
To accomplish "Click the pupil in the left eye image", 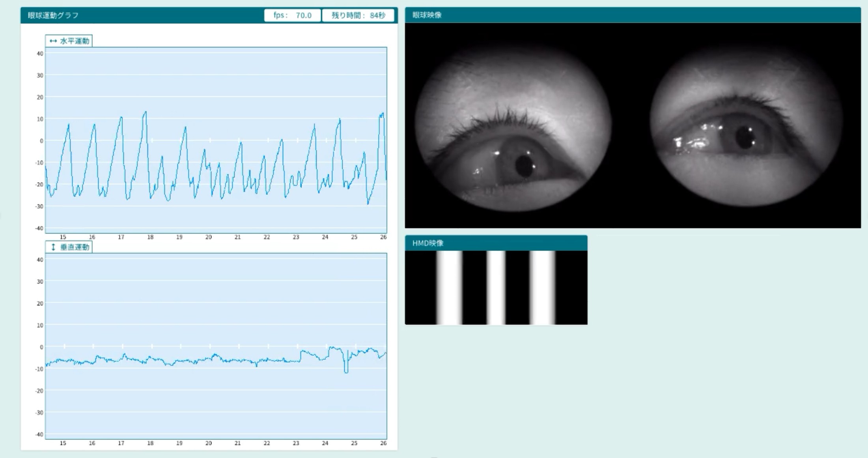I will (x=524, y=166).
